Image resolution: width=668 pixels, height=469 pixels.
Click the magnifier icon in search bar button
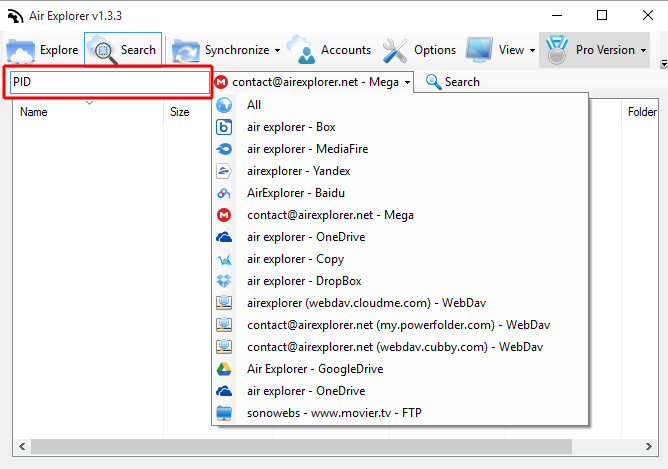point(433,82)
